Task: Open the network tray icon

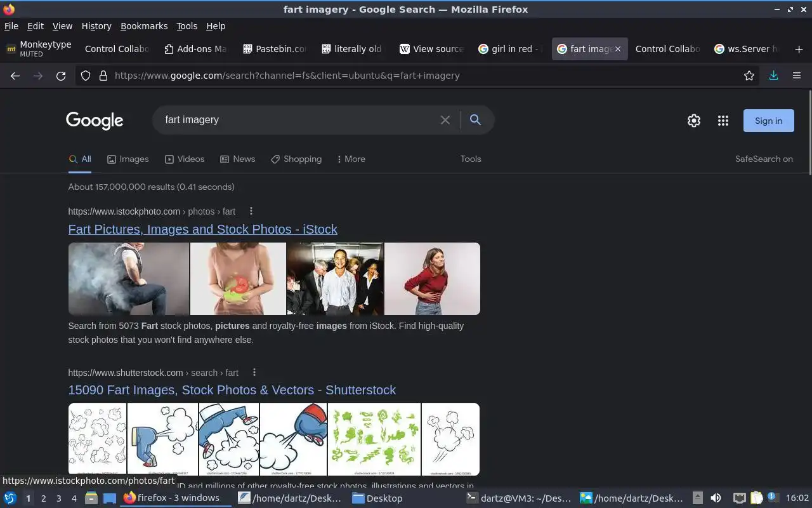Action: [739, 498]
